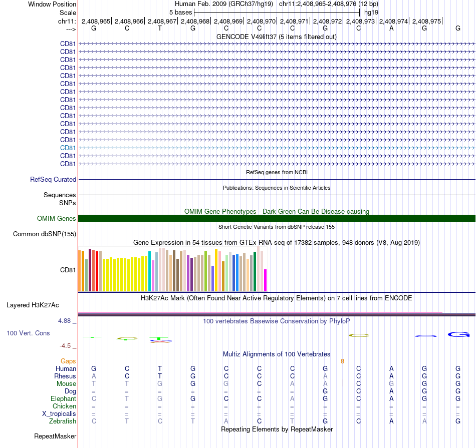Click the RefSeq Curated track label
This screenshot has width=476, height=448.
coord(53,179)
